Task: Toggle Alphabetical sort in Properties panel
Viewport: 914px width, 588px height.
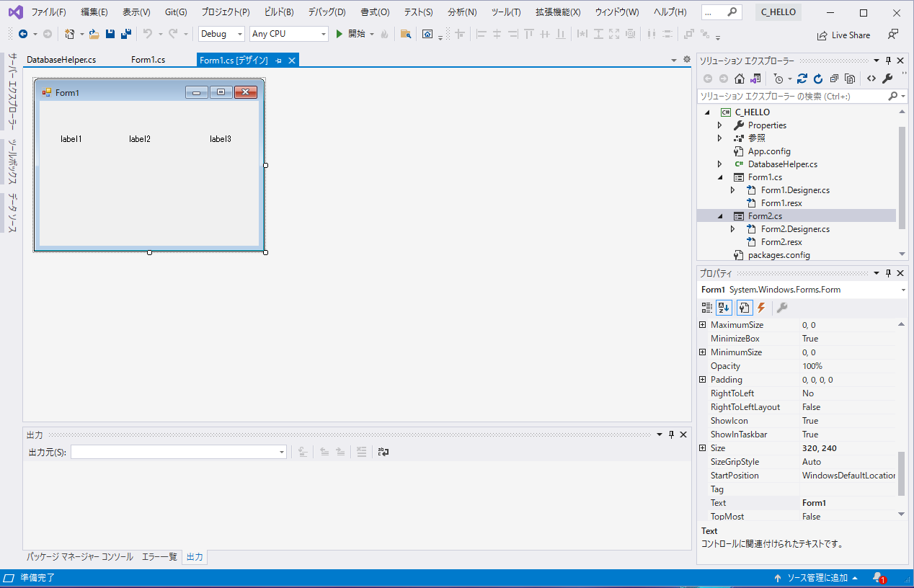Action: coord(724,308)
